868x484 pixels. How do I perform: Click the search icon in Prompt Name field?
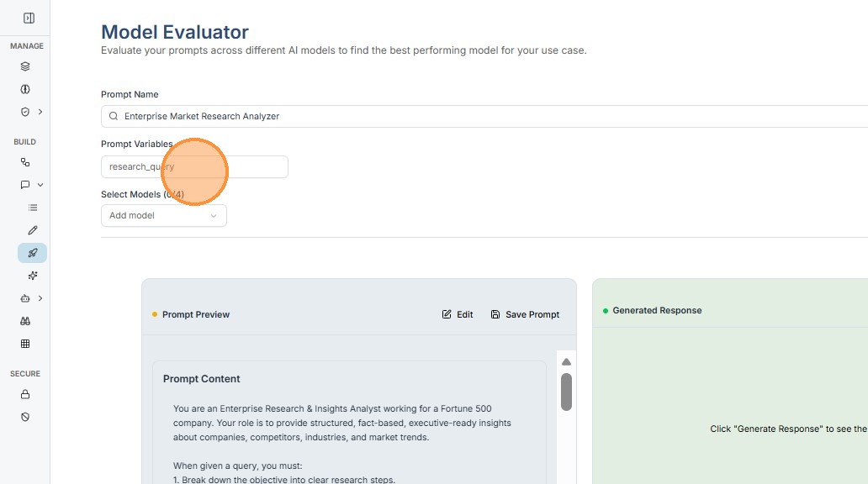[114, 116]
